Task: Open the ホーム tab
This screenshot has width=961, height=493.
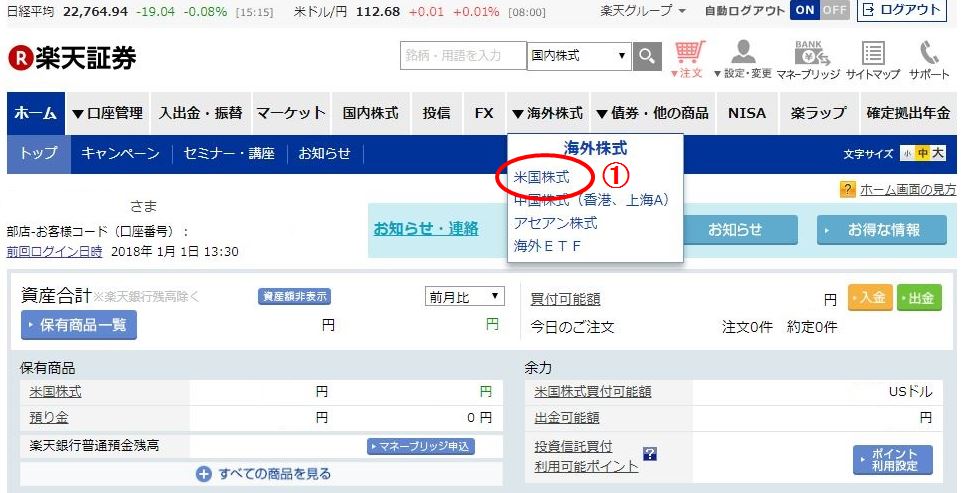Action: [36, 113]
